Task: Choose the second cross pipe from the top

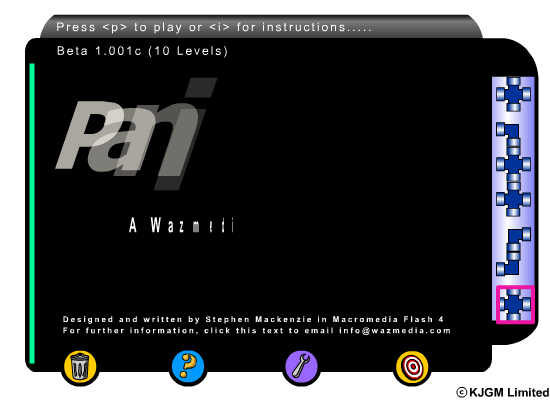Action: click(514, 164)
